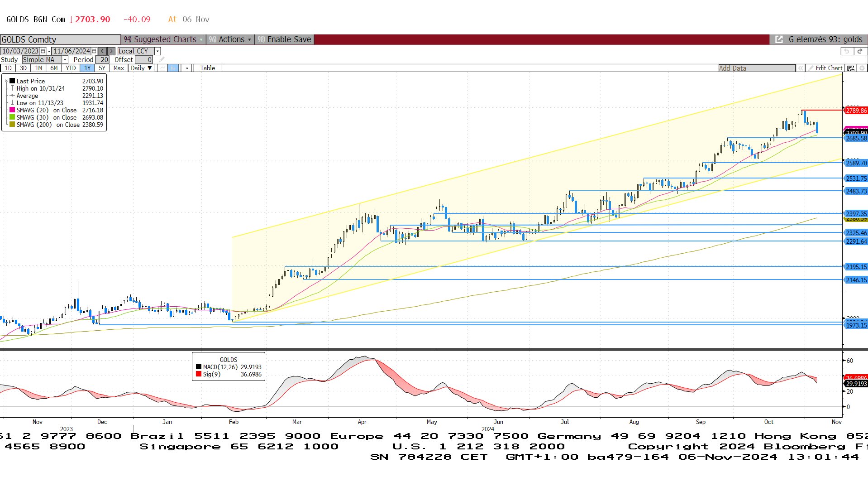Select the line chart type icon
This screenshot has height=482, width=868.
coord(162,68)
